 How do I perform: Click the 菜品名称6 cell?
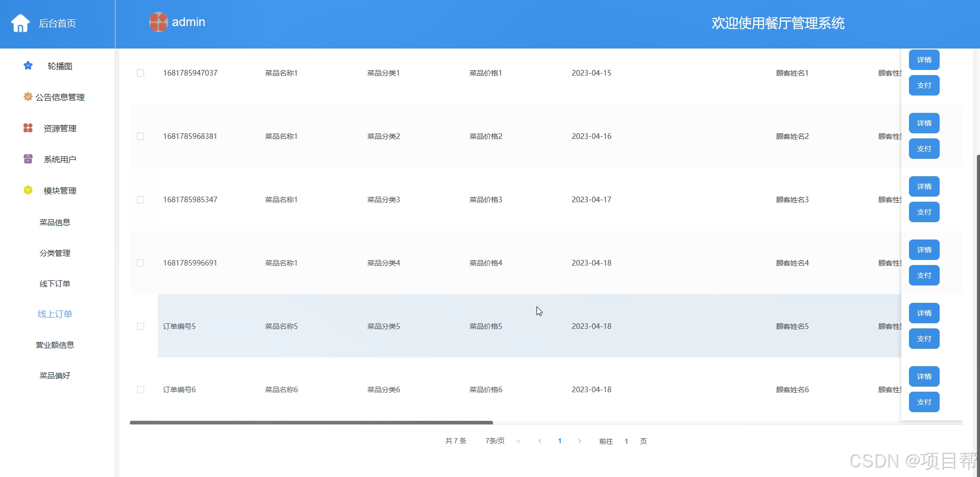coord(282,390)
